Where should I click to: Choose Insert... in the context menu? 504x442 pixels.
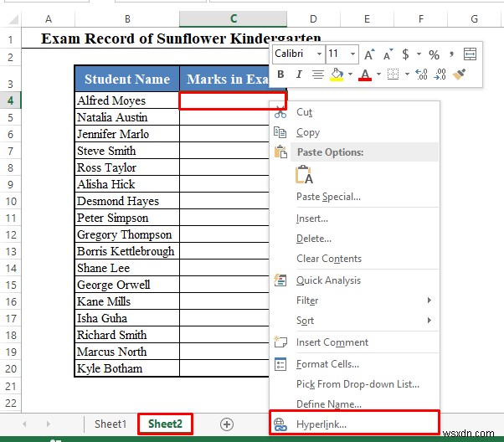[x=354, y=218]
